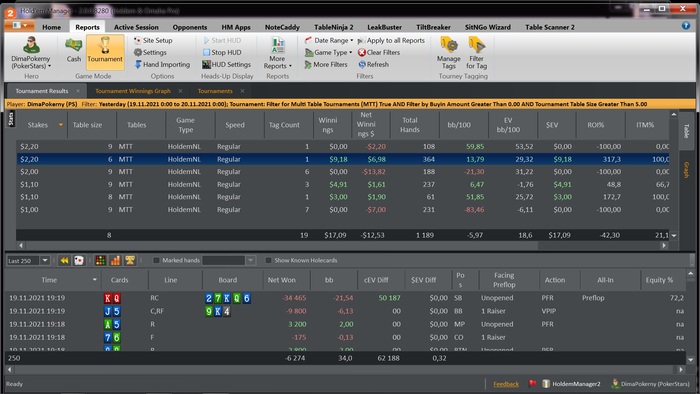Select the hand with K Q cards
Screen dimensions: 700x394
point(346,298)
